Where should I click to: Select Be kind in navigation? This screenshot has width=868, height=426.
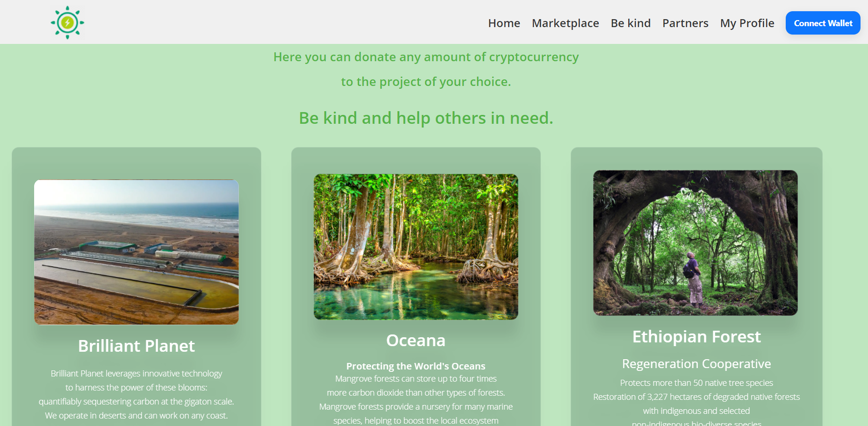pos(631,23)
